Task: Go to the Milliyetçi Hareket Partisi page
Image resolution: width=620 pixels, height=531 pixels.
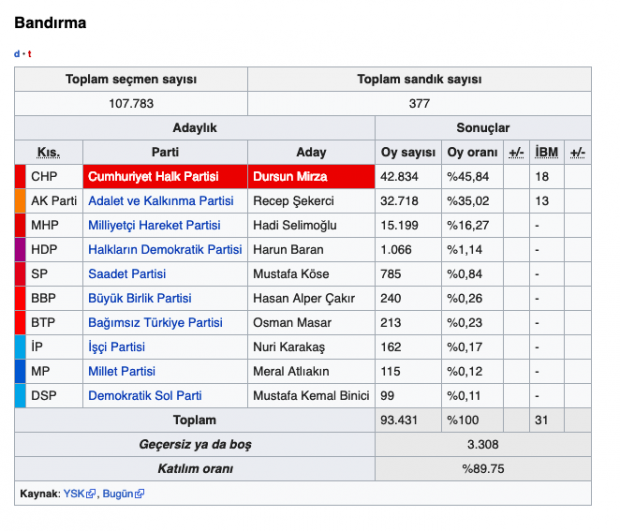Action: 154,225
